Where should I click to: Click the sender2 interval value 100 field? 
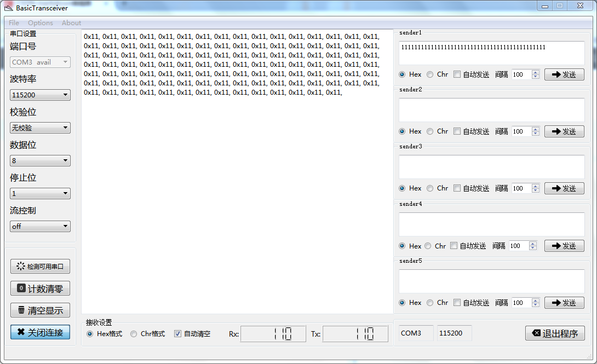[x=521, y=131]
